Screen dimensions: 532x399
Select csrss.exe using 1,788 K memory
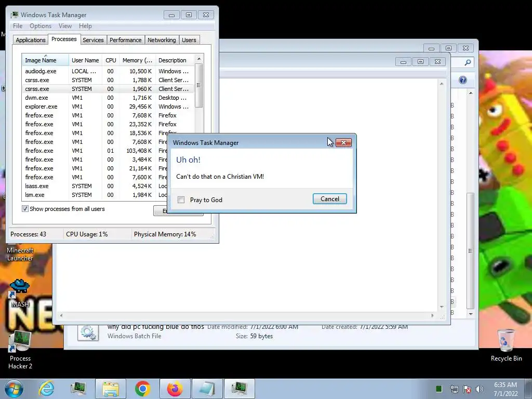point(108,80)
